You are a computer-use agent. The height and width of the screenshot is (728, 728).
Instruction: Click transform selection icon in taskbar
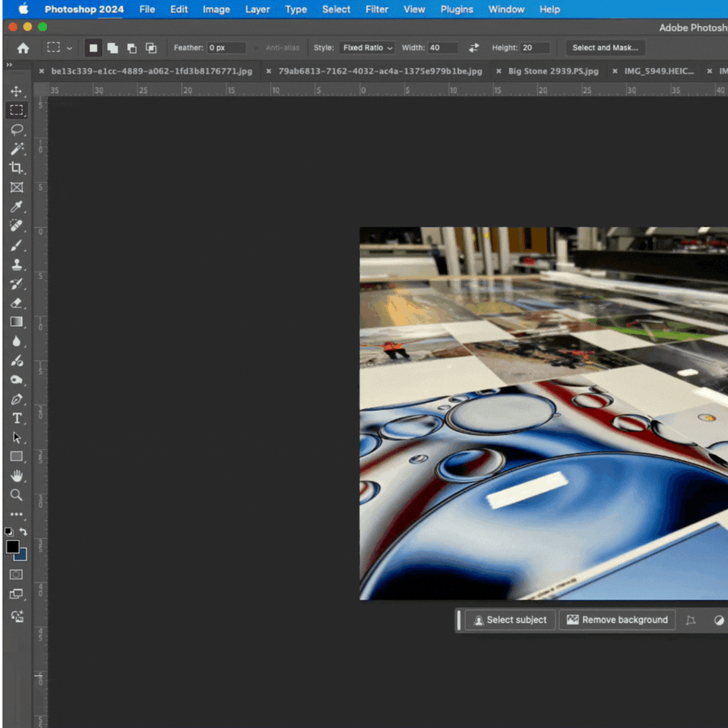(x=691, y=620)
